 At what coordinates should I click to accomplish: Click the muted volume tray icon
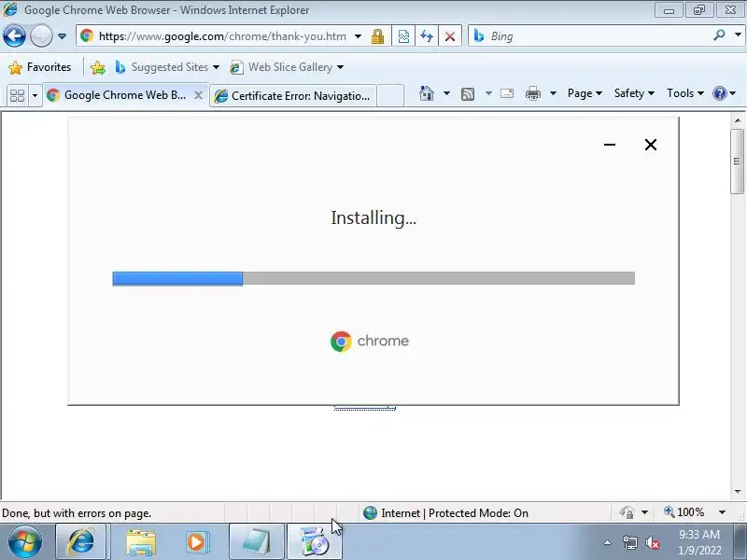653,542
